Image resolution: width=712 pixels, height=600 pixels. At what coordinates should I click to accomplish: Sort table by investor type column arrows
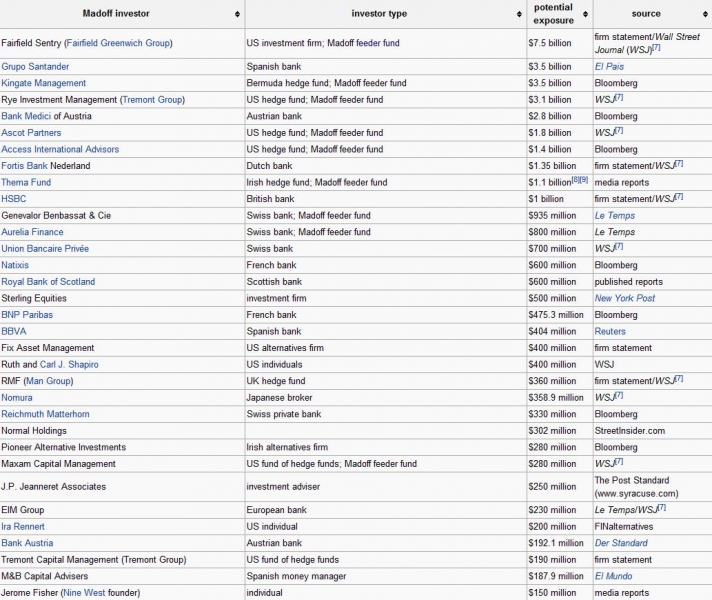click(x=519, y=14)
